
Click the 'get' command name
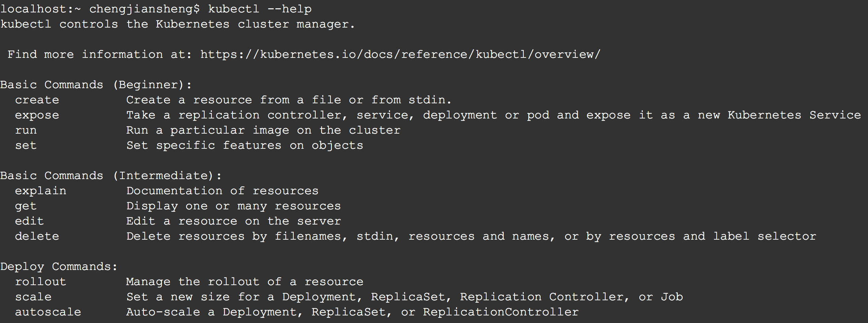click(26, 206)
